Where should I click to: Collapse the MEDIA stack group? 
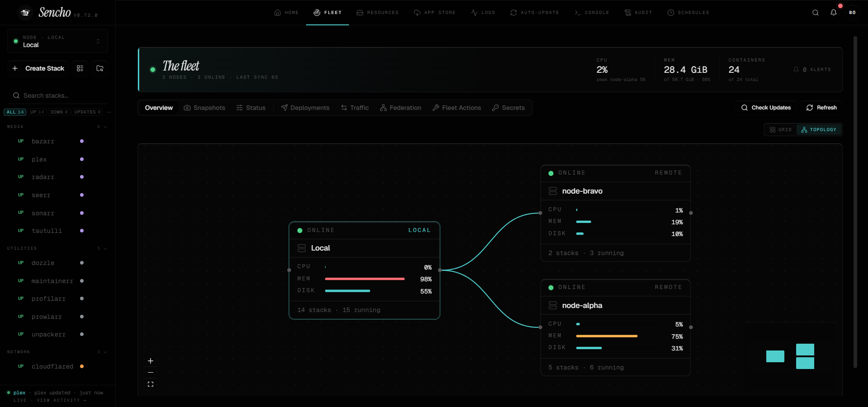(57, 127)
